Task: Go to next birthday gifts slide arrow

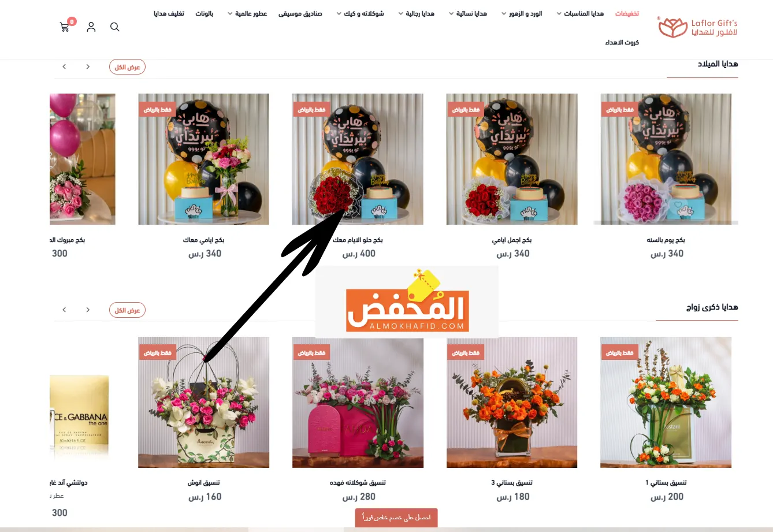Action: 64,67
